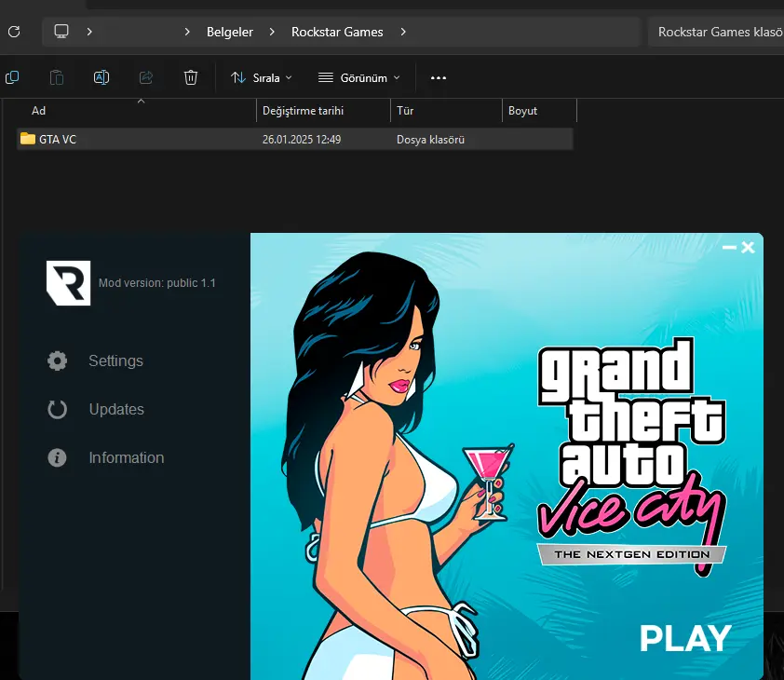This screenshot has width=784, height=680.
Task: Click the copy icon in toolbar
Action: click(12, 77)
